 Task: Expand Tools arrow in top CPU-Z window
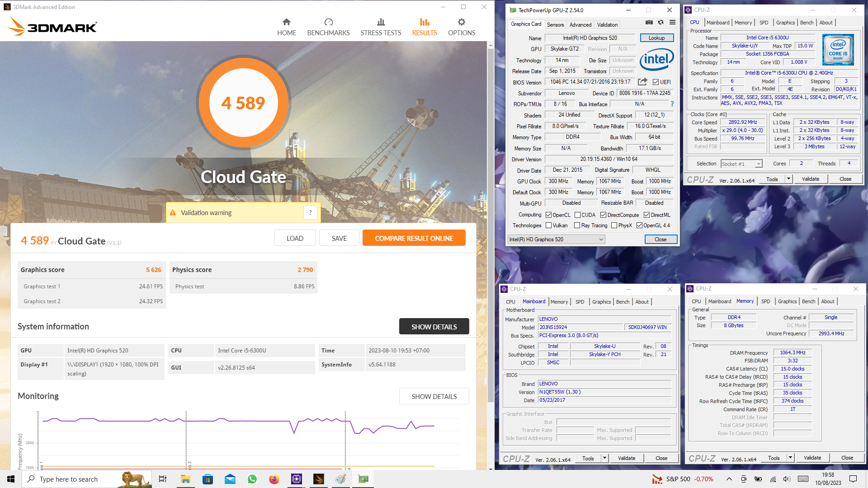788,179
